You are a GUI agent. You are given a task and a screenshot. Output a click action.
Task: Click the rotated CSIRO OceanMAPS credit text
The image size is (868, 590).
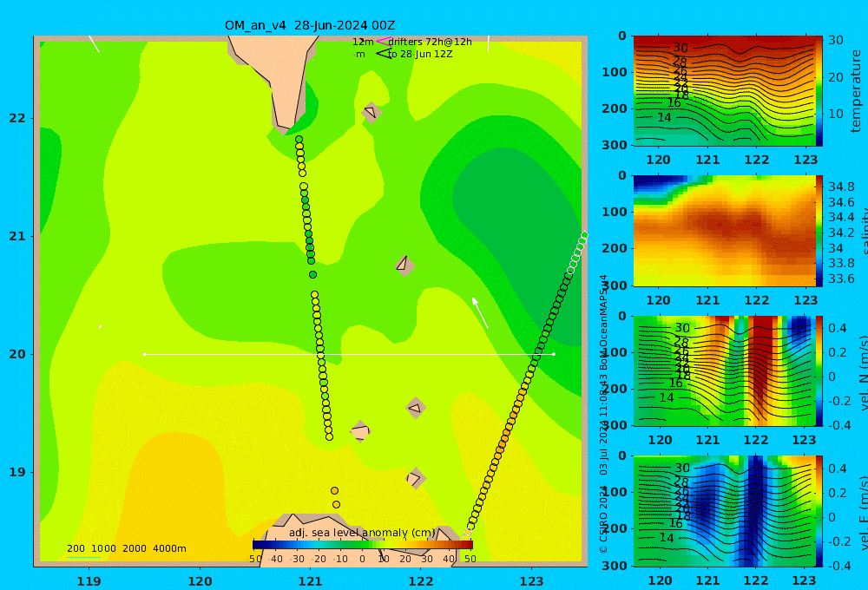[604, 414]
